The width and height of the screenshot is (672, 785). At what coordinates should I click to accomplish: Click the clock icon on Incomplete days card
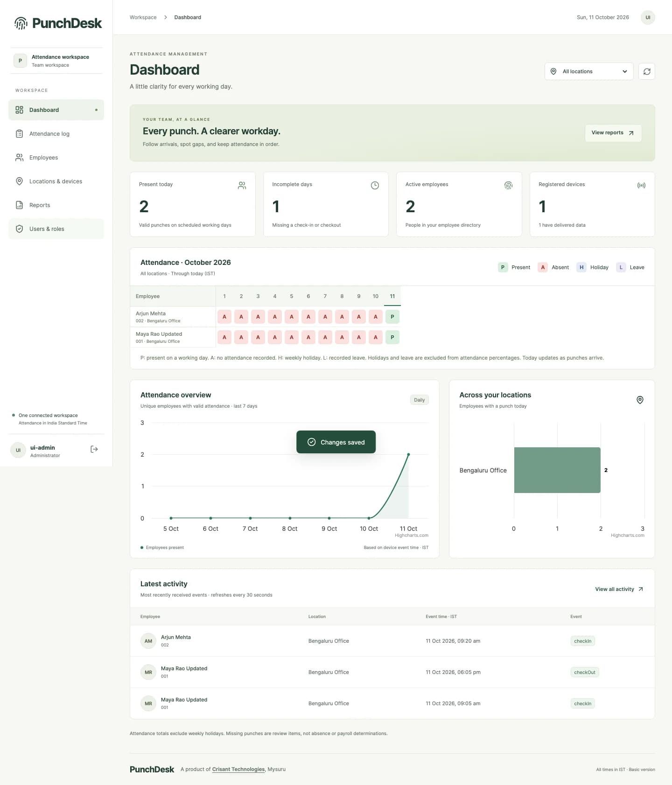[x=375, y=185]
